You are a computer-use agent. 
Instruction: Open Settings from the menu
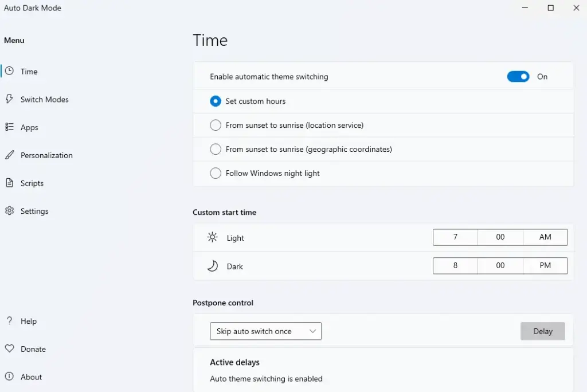tap(34, 211)
